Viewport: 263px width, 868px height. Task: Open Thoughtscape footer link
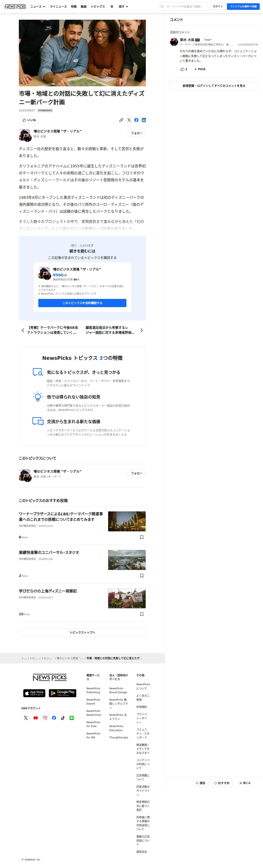118,738
